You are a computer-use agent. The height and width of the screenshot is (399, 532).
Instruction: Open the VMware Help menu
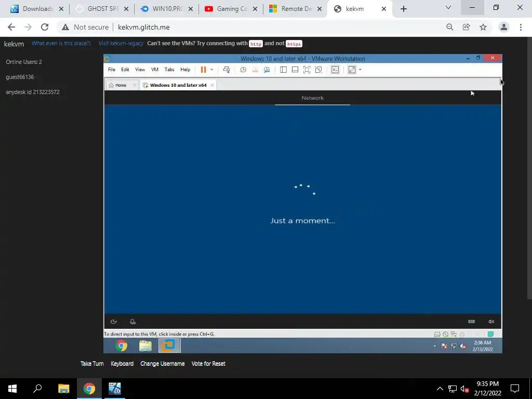point(185,70)
